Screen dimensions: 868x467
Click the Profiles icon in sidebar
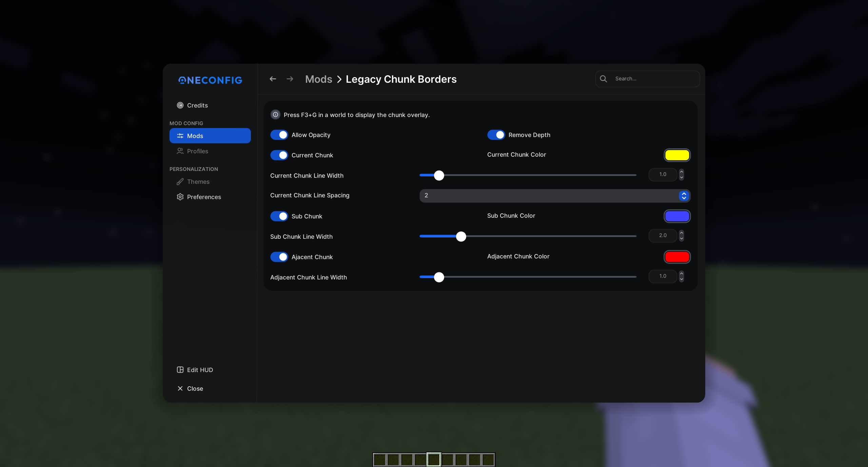180,151
